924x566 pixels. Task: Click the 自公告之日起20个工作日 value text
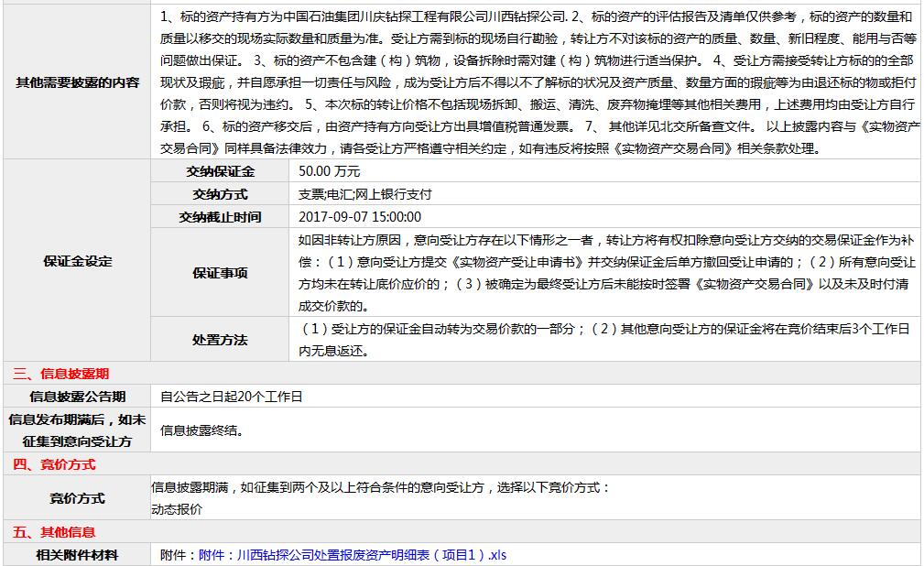click(x=231, y=397)
